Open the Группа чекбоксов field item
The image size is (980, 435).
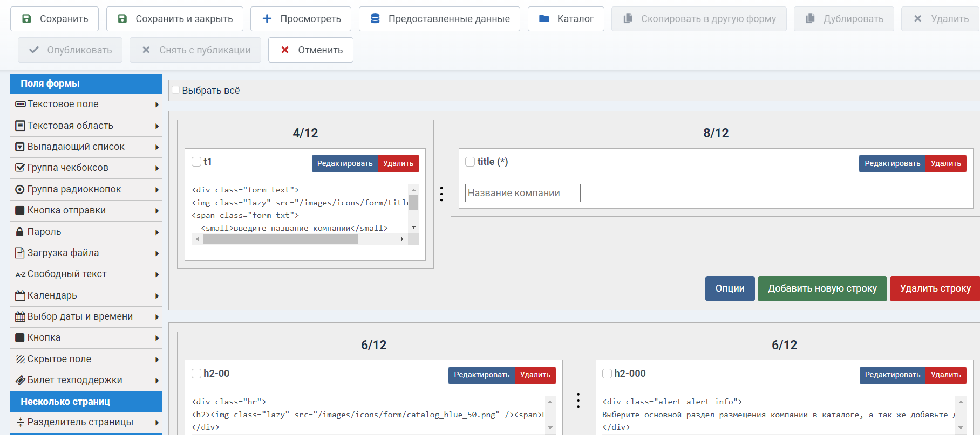[67, 168]
